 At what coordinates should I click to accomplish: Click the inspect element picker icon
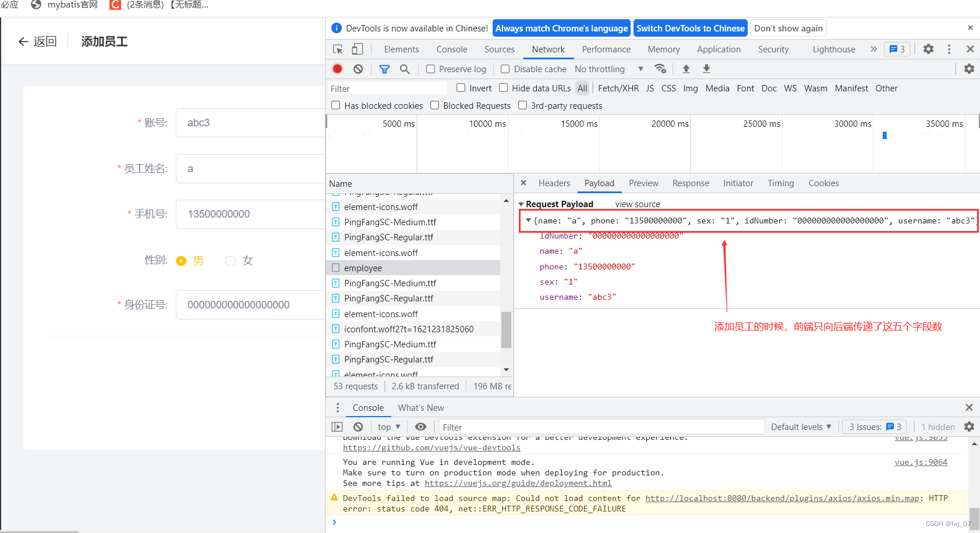coord(338,49)
